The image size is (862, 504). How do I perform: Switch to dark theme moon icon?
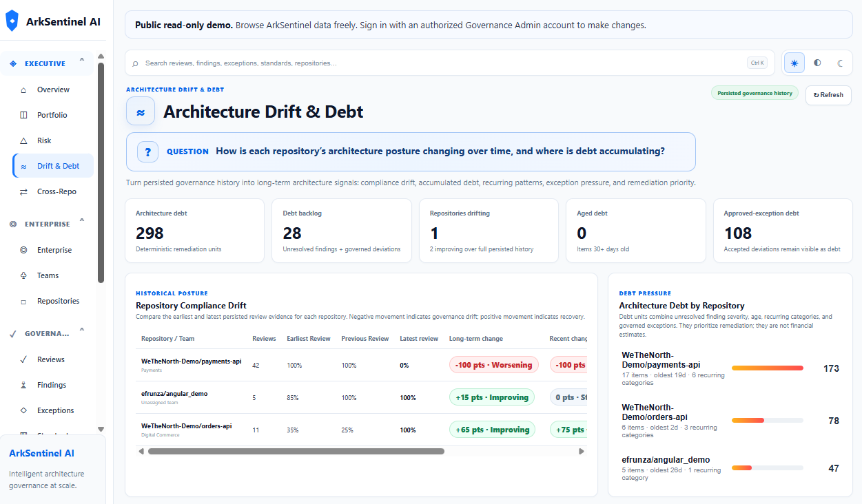[x=840, y=63]
